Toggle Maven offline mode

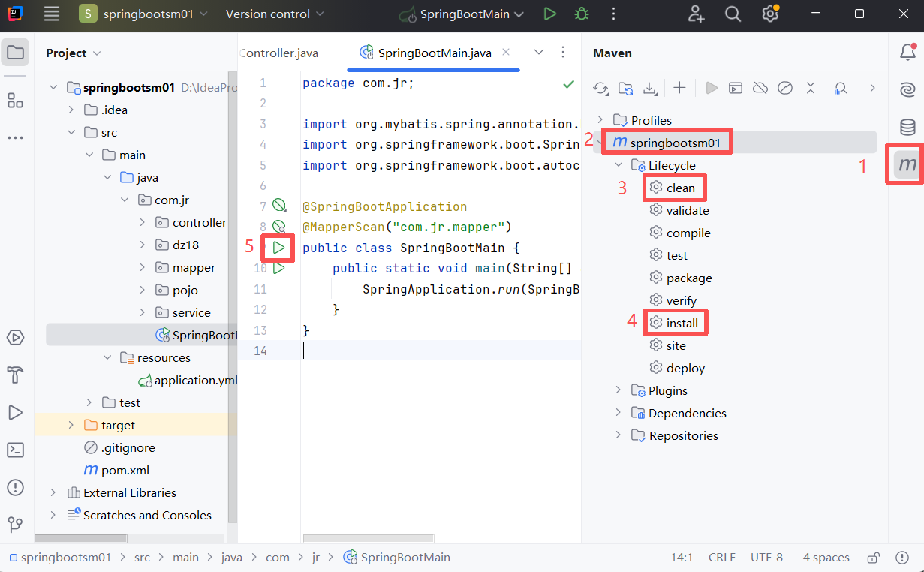pos(760,89)
